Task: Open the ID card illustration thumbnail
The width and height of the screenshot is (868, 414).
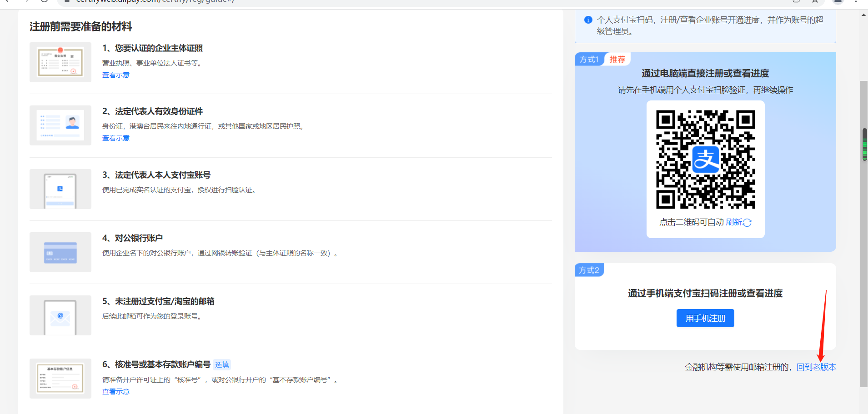Action: [60, 125]
